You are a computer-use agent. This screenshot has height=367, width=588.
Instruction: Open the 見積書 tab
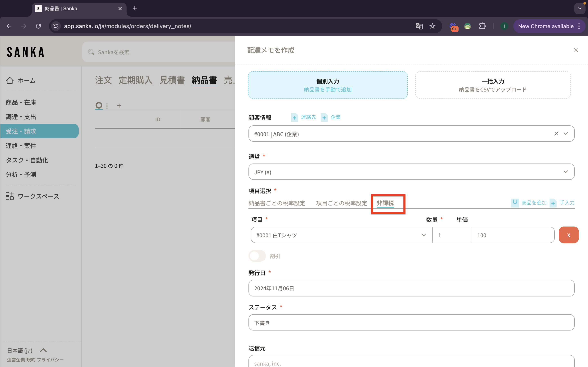pyautogui.click(x=172, y=80)
